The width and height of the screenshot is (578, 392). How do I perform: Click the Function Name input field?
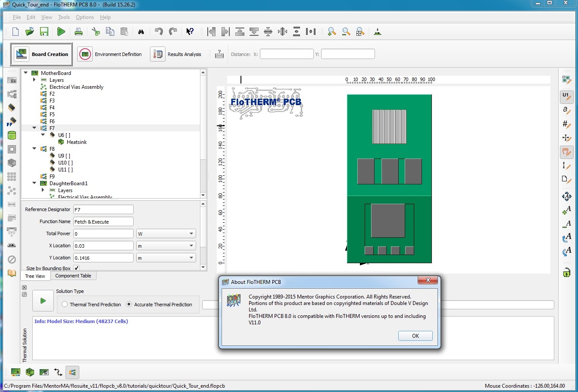click(103, 221)
